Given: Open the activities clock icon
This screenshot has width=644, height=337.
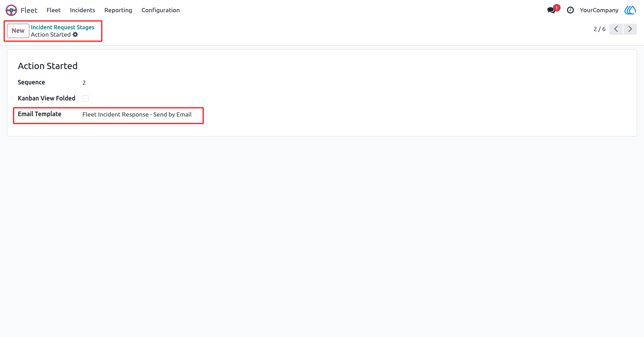Looking at the screenshot, I should coord(570,10).
